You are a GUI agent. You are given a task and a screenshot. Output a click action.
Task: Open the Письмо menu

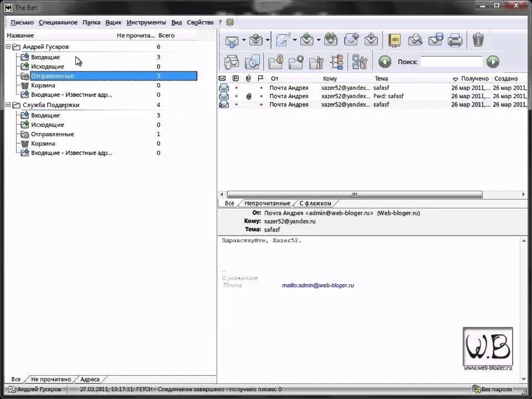[x=22, y=22]
